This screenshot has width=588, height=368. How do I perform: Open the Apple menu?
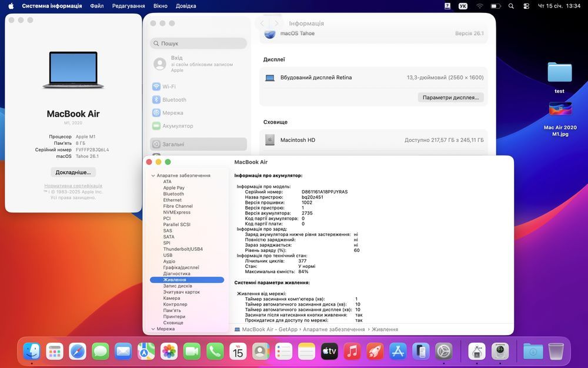tap(11, 6)
